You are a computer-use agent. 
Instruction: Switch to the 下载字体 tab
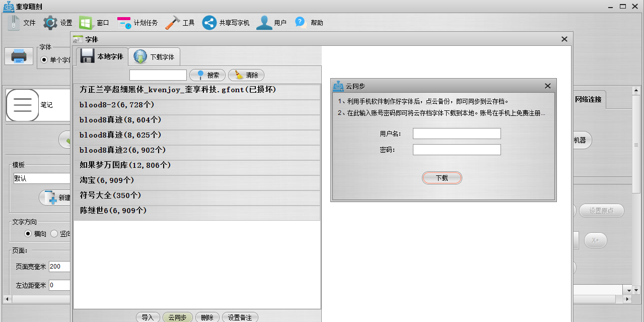154,57
